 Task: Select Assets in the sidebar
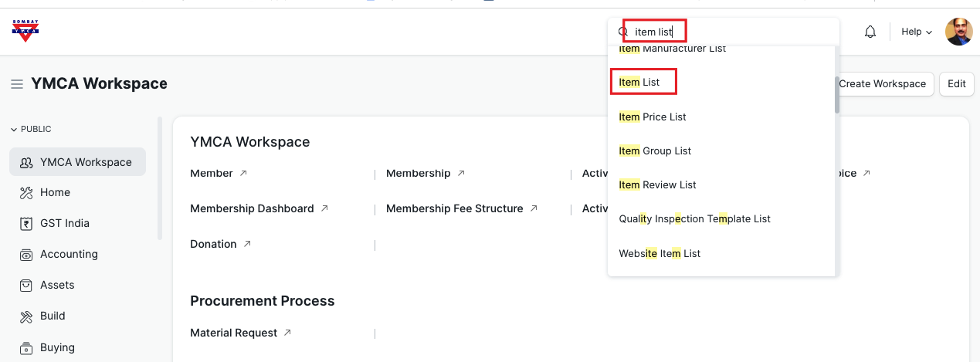[x=57, y=285]
